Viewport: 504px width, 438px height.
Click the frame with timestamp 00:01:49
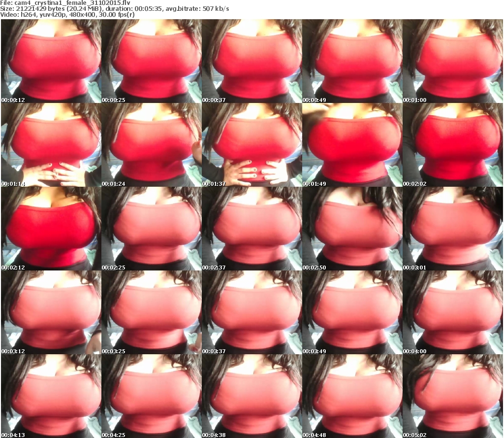tap(352, 145)
